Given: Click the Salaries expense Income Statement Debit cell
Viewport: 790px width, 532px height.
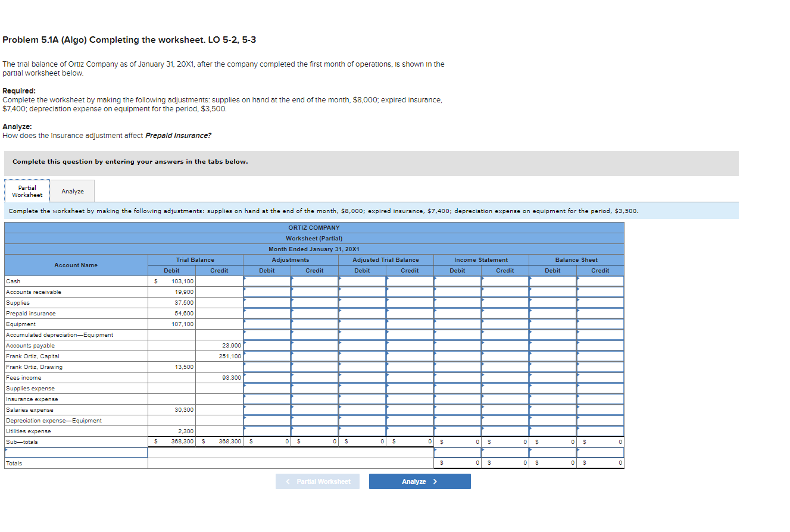Looking at the screenshot, I should click(x=457, y=409).
